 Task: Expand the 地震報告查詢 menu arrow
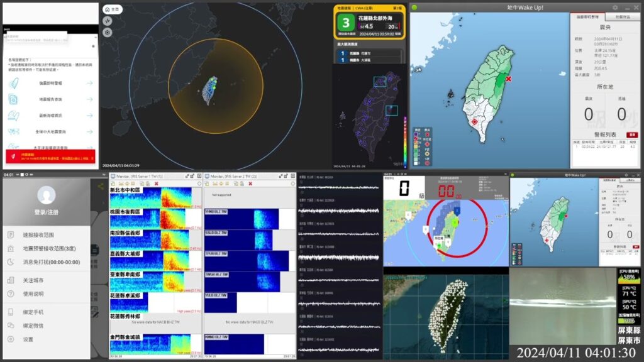[90, 99]
